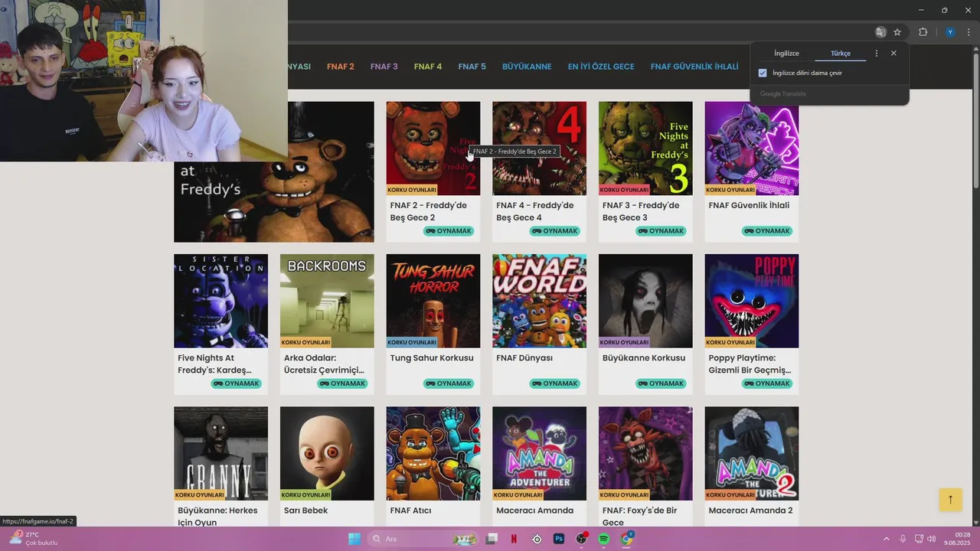Click OYNAMAK button for FNAF 4
Viewport: 980px width, 551px height.
click(x=555, y=231)
